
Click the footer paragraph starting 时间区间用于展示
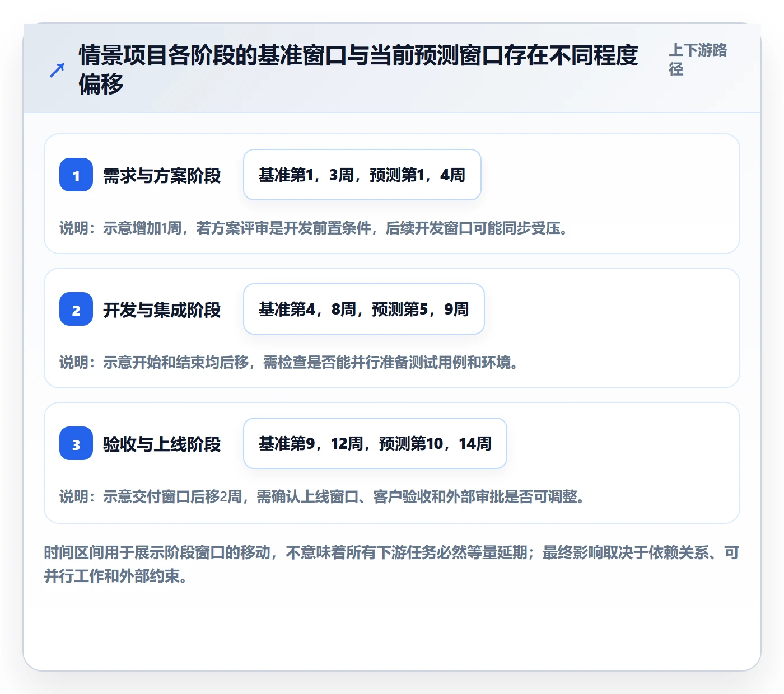coord(391,564)
